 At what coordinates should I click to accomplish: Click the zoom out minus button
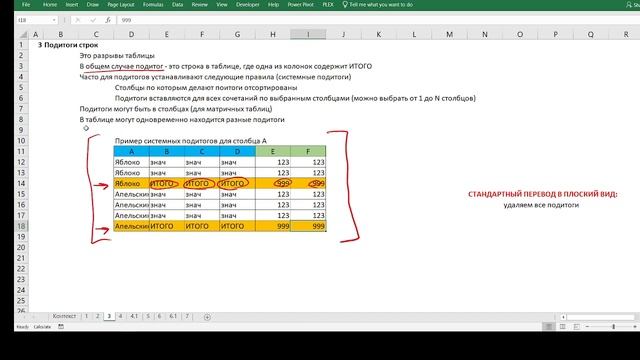click(x=587, y=327)
